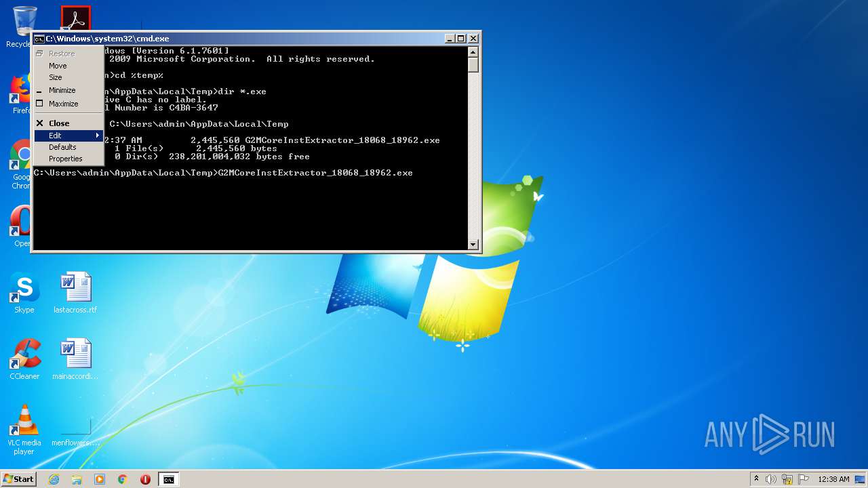This screenshot has height=488, width=868.
Task: Open lastacross.rtf document
Action: (x=75, y=293)
